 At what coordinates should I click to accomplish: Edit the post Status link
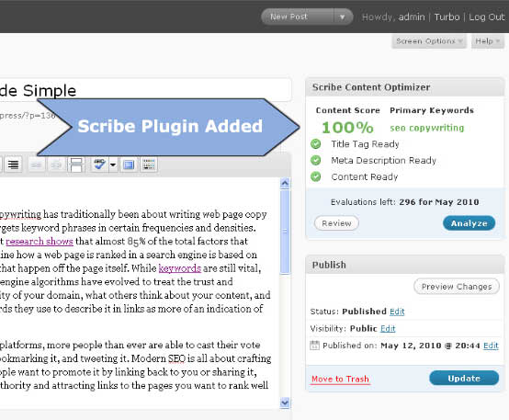[397, 312]
